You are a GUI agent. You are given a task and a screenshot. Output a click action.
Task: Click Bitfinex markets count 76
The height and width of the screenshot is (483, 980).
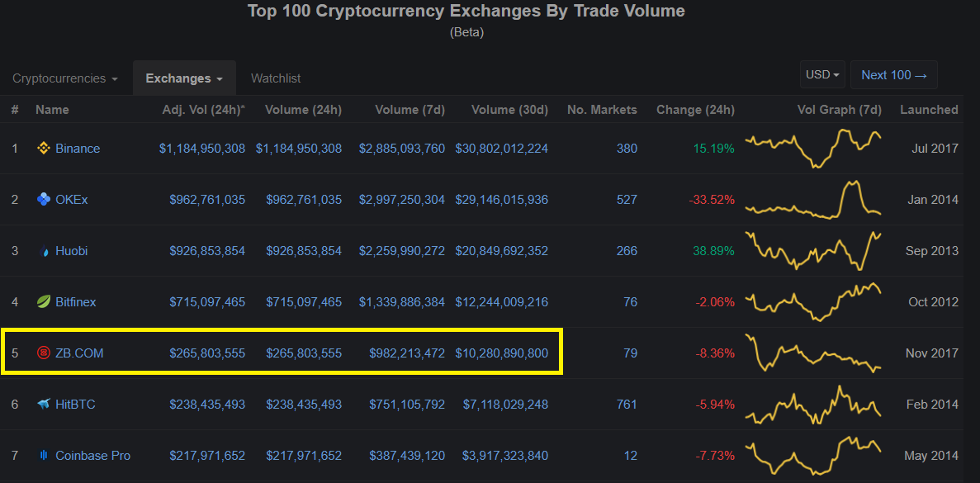coord(631,302)
